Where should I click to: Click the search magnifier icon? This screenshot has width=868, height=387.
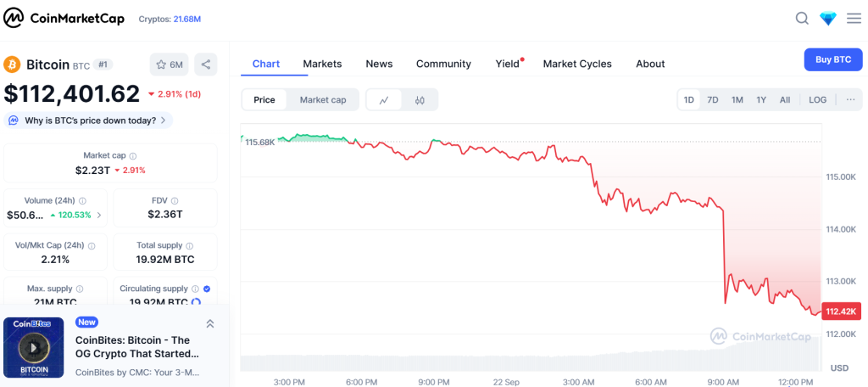tap(802, 19)
